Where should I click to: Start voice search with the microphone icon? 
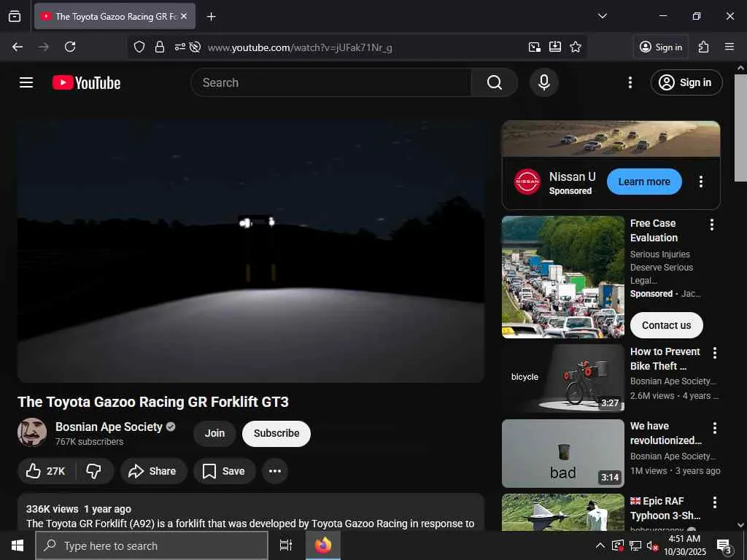pyautogui.click(x=544, y=82)
